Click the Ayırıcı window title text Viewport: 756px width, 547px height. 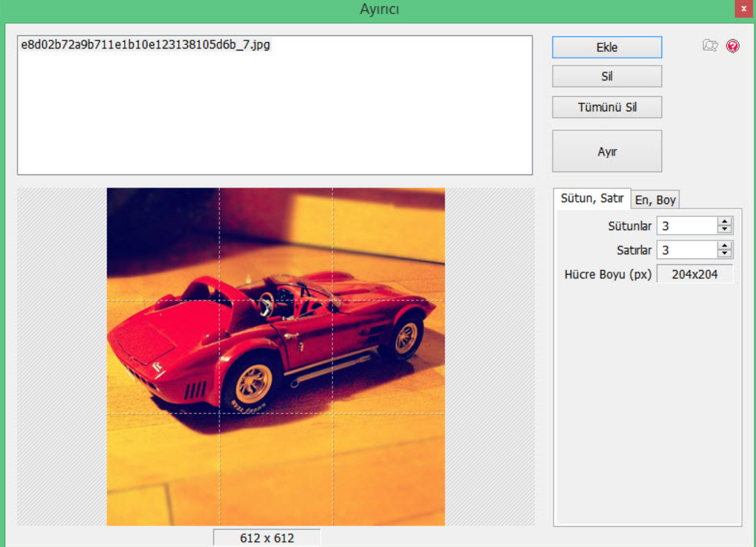click(379, 9)
